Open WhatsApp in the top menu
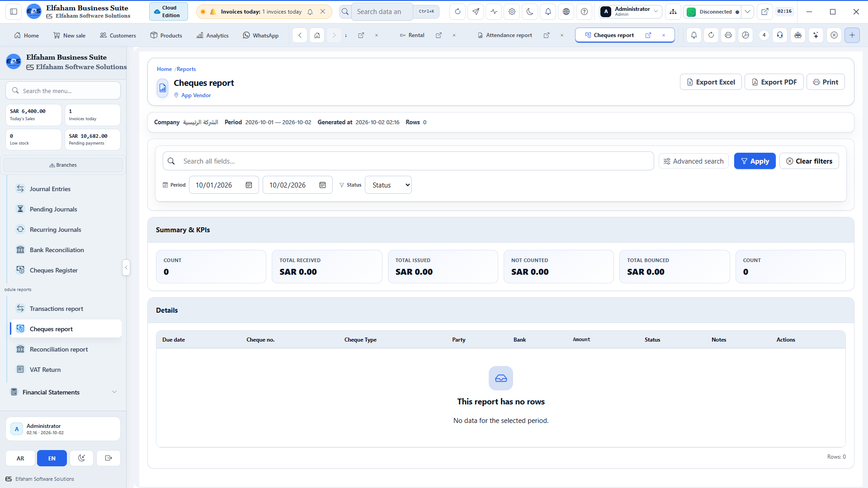 pyautogui.click(x=261, y=35)
